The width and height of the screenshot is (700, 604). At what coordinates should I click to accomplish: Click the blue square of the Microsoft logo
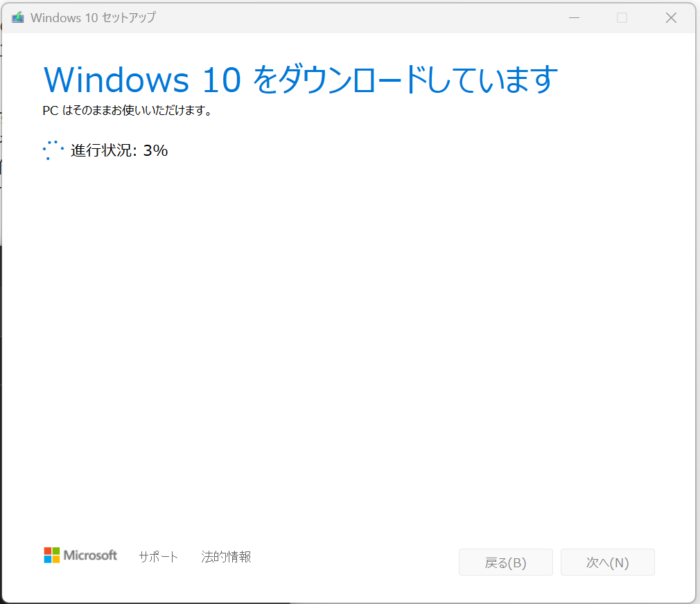tap(47, 560)
